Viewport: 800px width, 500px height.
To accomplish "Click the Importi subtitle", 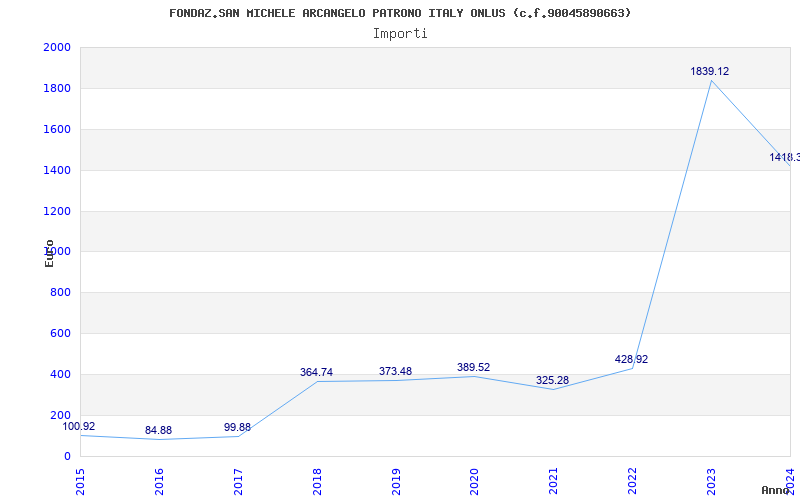I will coord(400,34).
